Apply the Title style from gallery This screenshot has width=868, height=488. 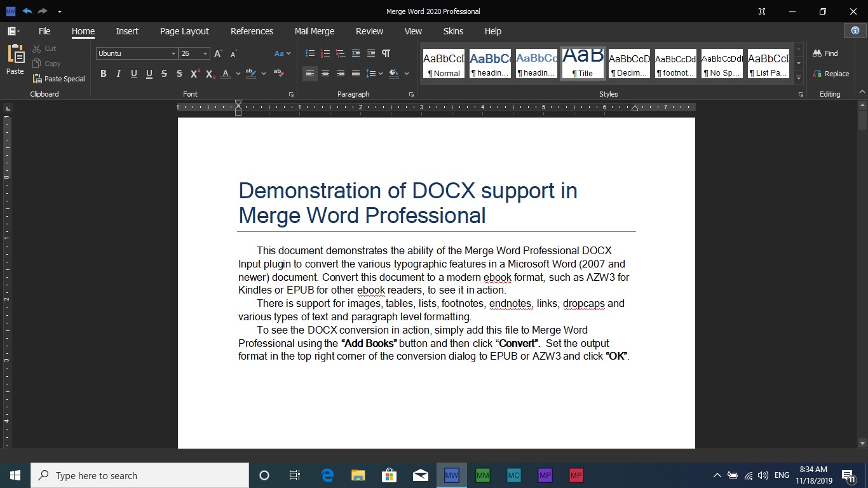click(x=583, y=64)
